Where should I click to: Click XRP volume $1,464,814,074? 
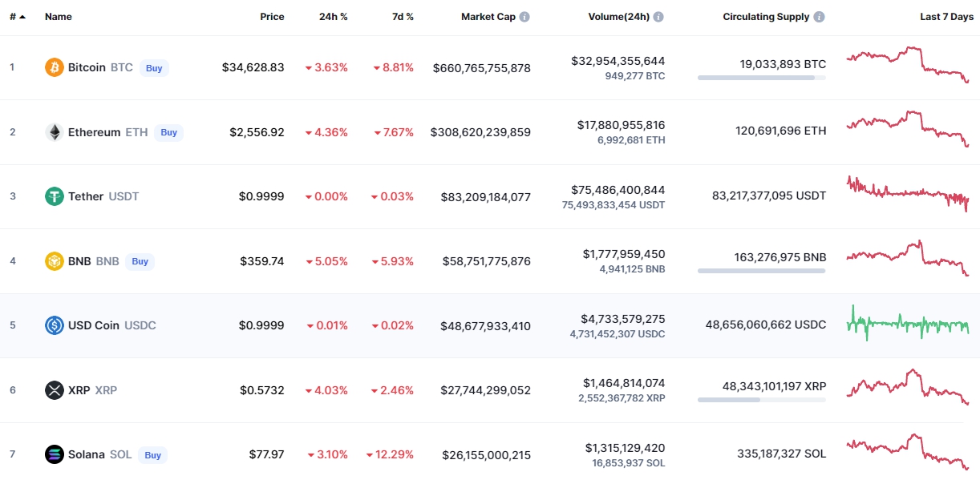(624, 383)
